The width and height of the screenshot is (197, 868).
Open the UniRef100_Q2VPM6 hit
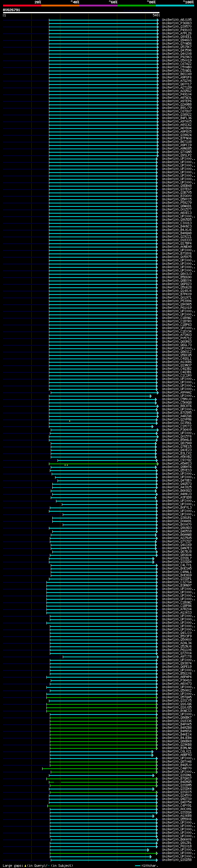tap(177, 419)
